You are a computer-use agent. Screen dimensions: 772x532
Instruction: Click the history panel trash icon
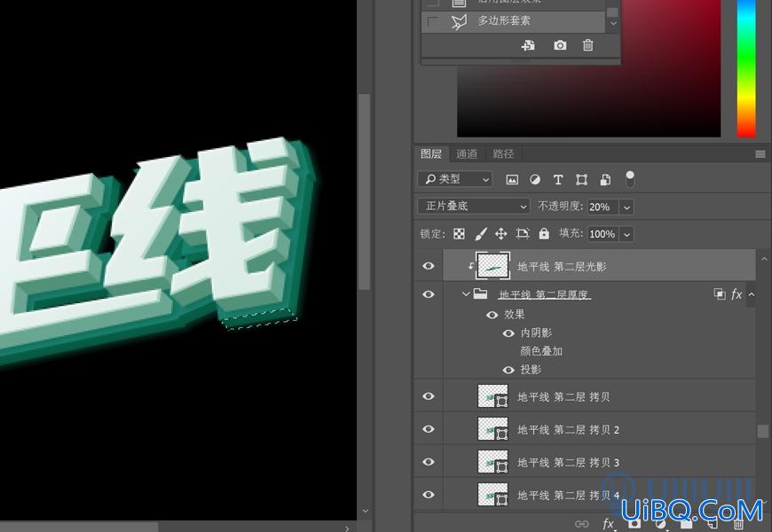pyautogui.click(x=587, y=45)
